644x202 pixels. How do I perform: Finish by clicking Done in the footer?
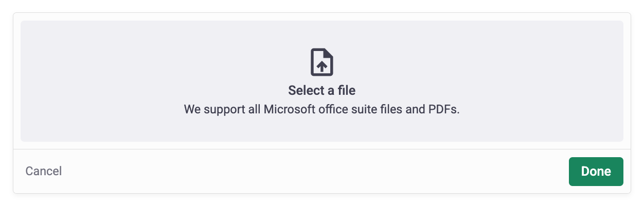pyautogui.click(x=596, y=172)
